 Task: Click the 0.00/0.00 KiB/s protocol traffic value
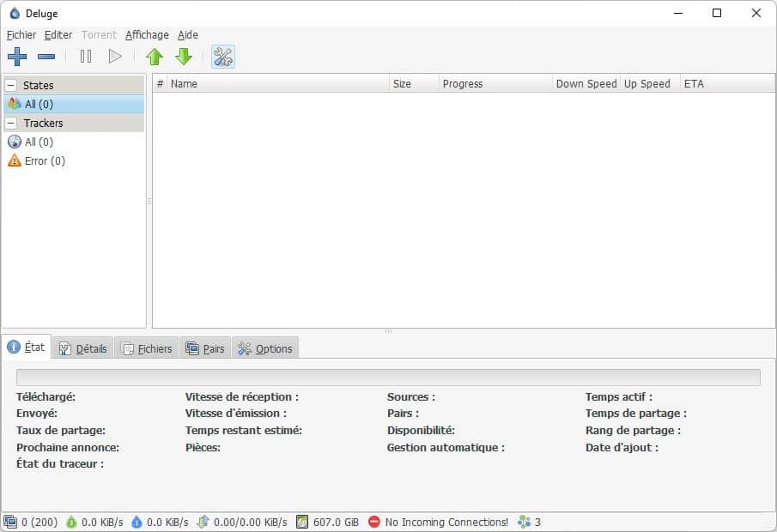[x=250, y=522]
